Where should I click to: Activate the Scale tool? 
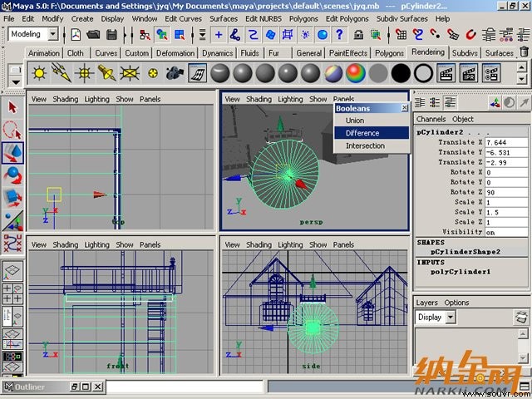(13, 198)
